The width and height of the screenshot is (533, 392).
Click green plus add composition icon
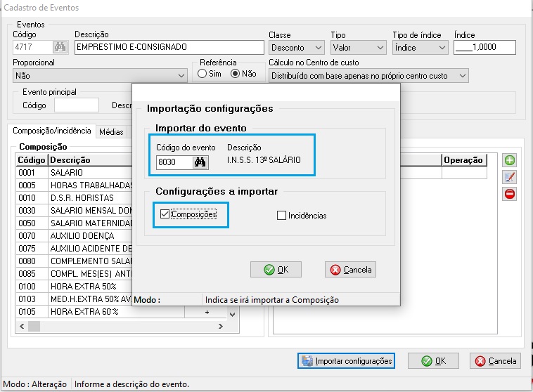[x=510, y=160]
